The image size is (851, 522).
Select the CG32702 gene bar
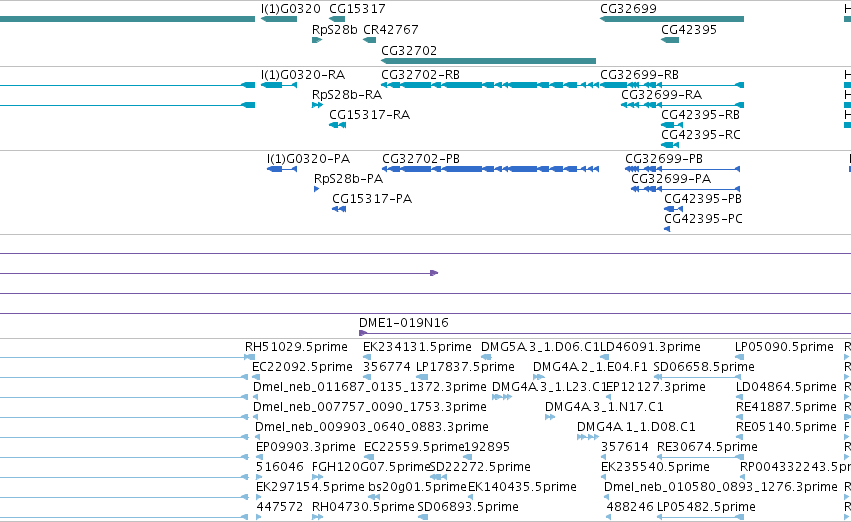(x=488, y=61)
